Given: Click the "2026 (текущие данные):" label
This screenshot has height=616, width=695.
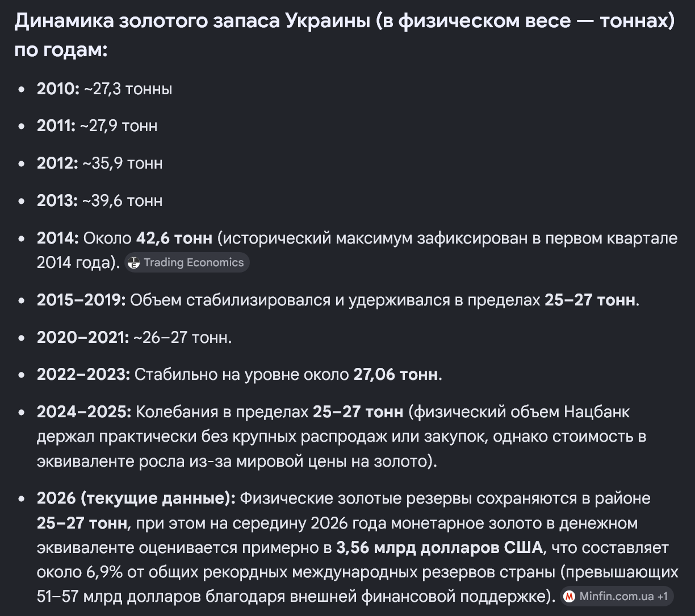Looking at the screenshot, I should [x=136, y=499].
